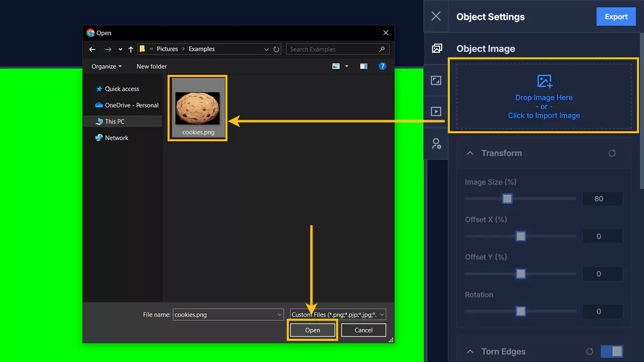Open the animation playback tab icon in sidebar
This screenshot has height=362, width=644.
[436, 112]
